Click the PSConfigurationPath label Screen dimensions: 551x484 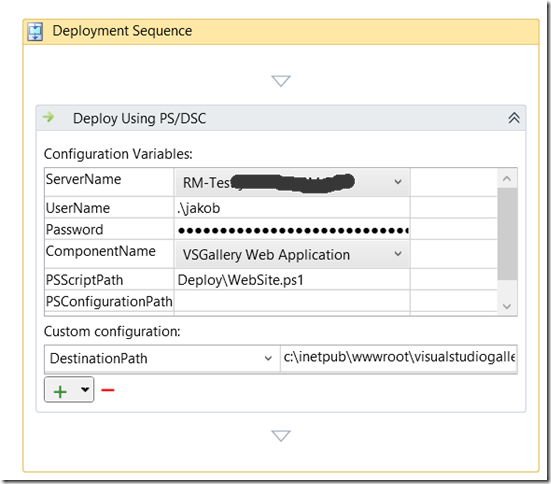click(x=109, y=302)
